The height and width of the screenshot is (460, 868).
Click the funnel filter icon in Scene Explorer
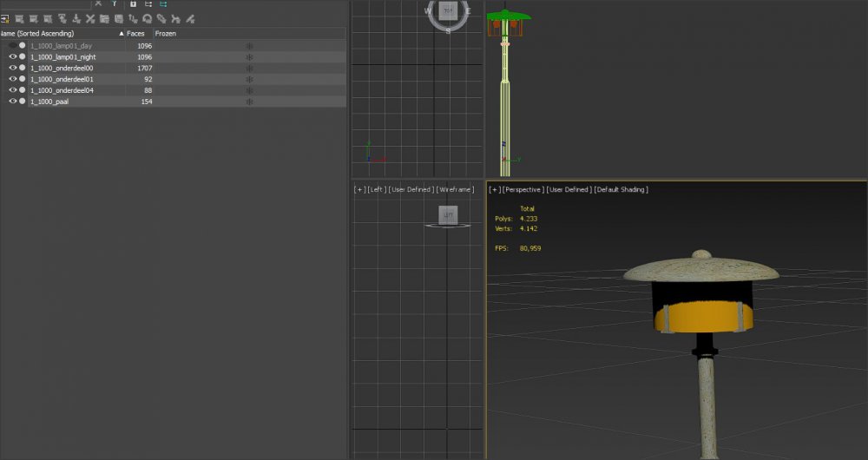(113, 4)
